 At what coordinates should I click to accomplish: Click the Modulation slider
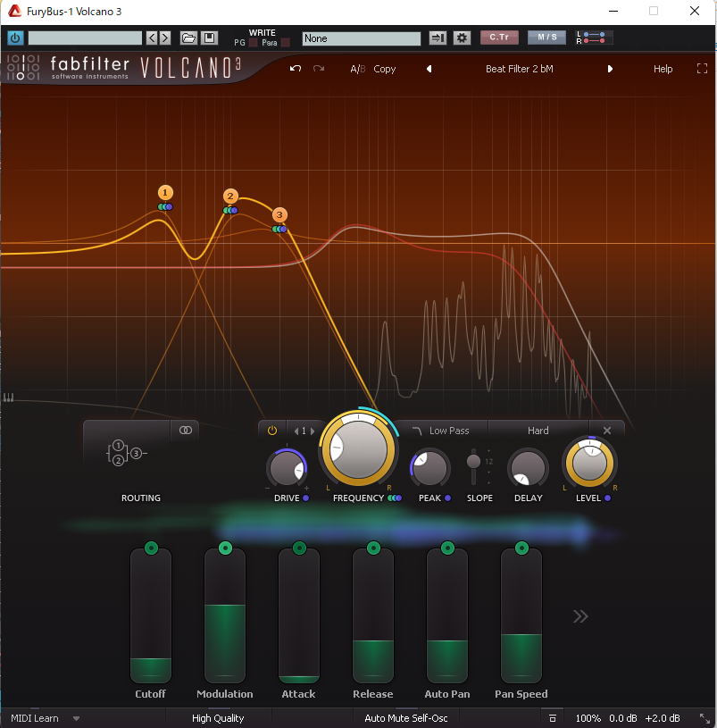pos(225,615)
